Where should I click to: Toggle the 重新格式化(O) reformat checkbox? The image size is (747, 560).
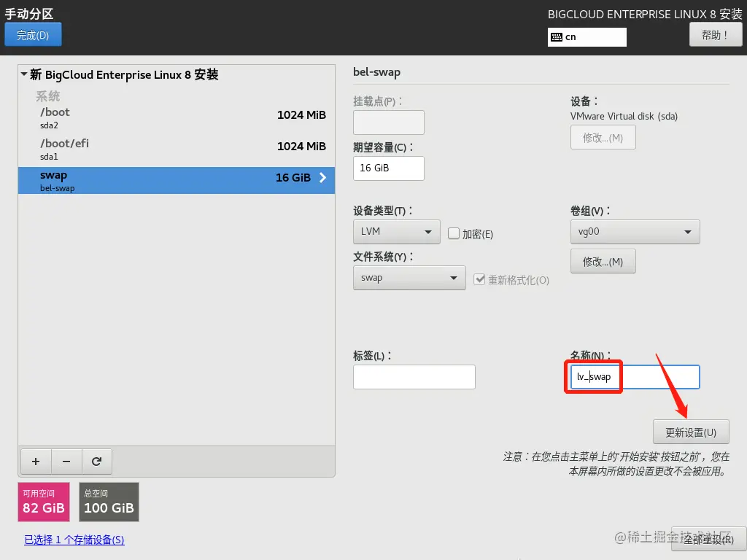tap(479, 279)
